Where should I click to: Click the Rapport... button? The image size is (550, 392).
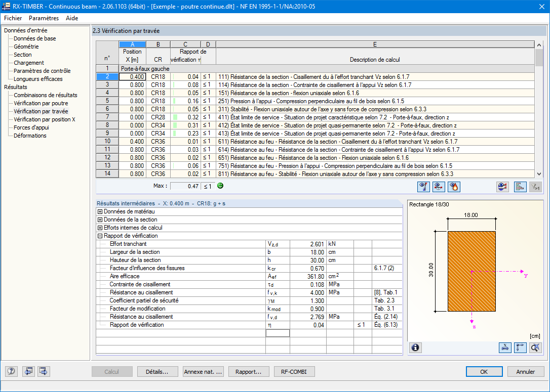249,372
